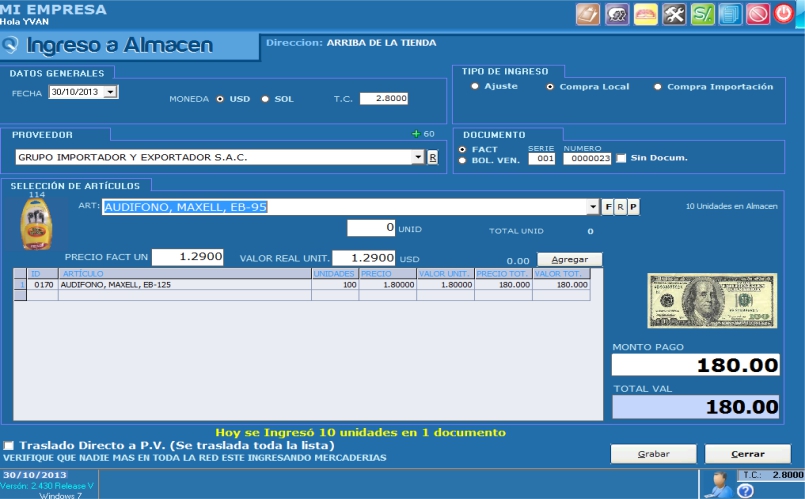This screenshot has width=805, height=499.
Task: Expand the Proveedor supplier dropdown
Action: [418, 157]
